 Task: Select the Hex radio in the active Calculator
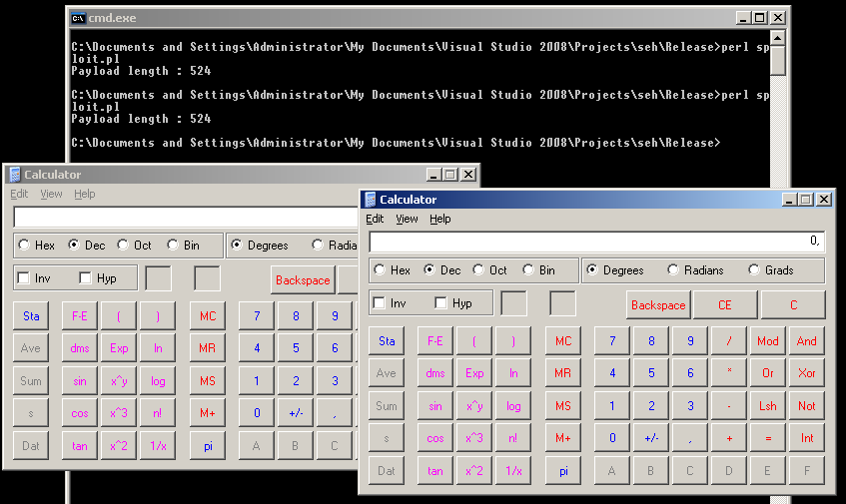pyautogui.click(x=380, y=270)
